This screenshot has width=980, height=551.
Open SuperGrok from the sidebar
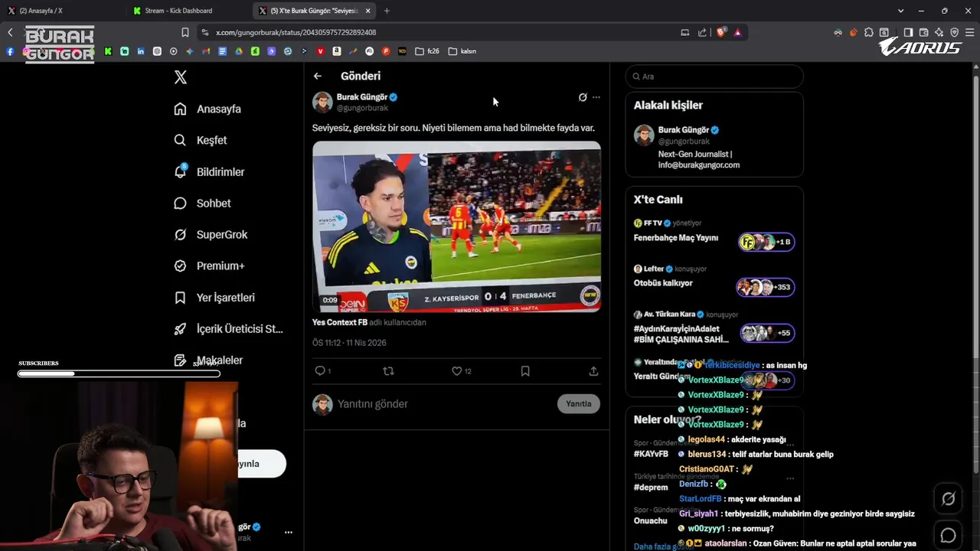pos(211,234)
